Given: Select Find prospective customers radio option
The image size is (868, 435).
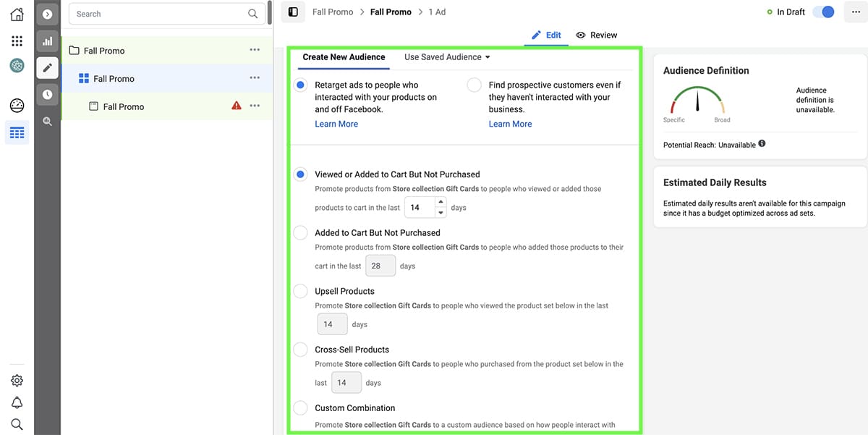Looking at the screenshot, I should [x=474, y=85].
